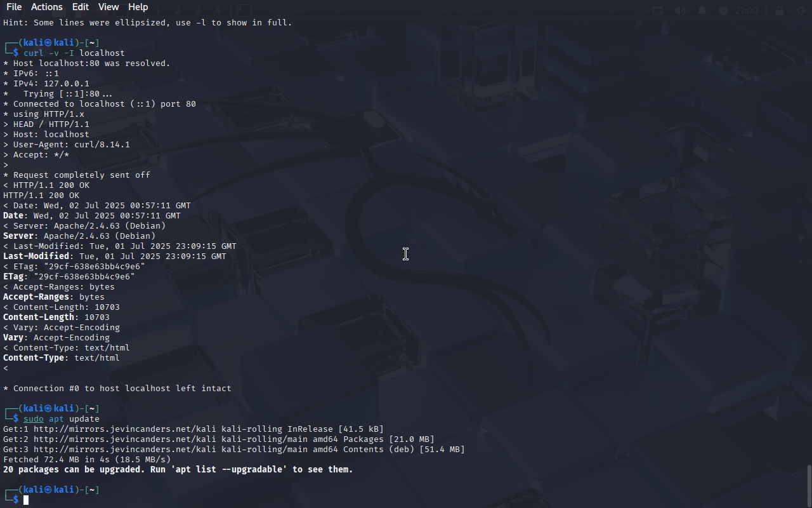
Task: Open the Help menu
Action: tap(138, 7)
